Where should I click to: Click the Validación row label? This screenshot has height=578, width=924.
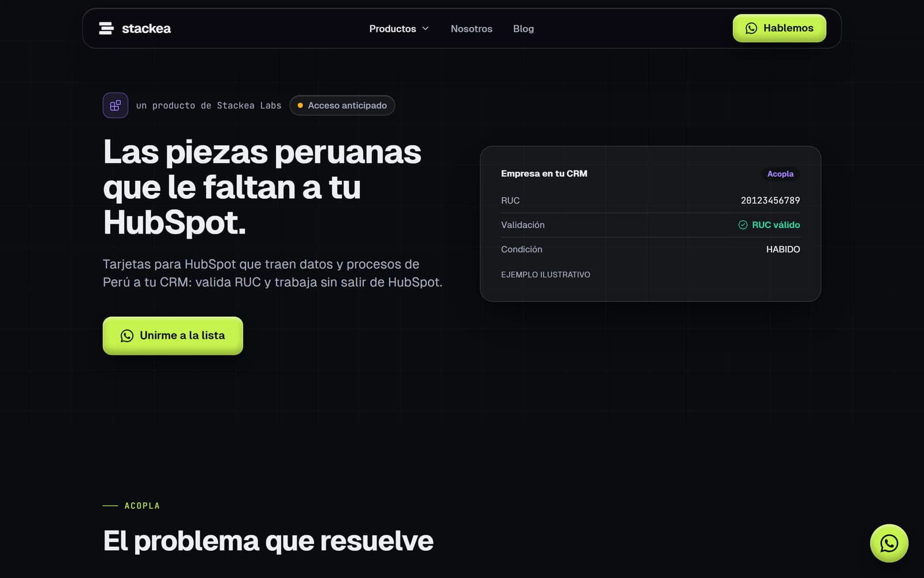click(x=523, y=225)
